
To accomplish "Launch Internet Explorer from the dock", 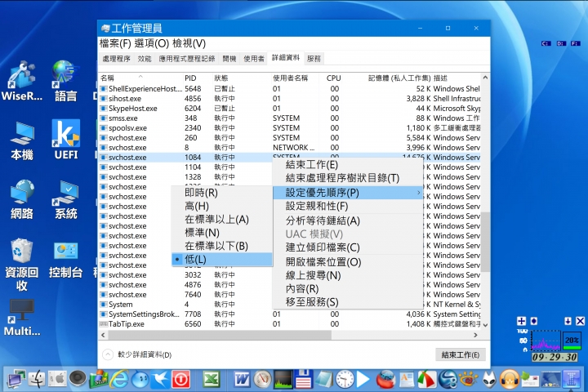I will [119, 379].
